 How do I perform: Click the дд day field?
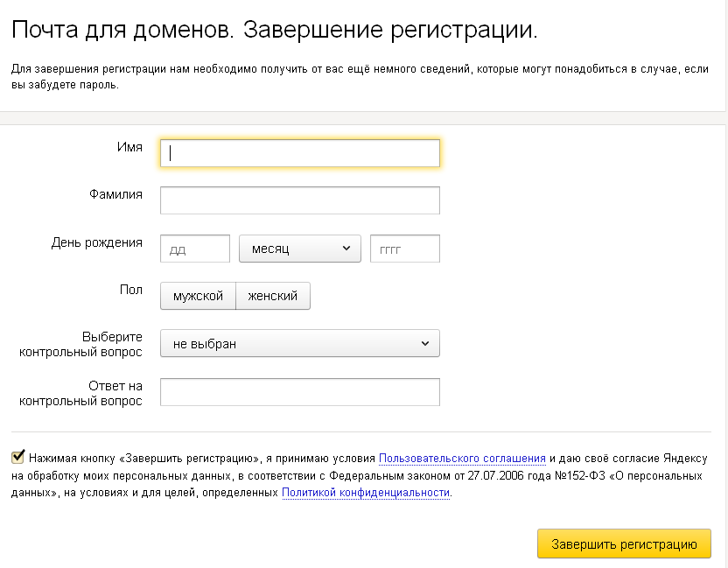194,248
